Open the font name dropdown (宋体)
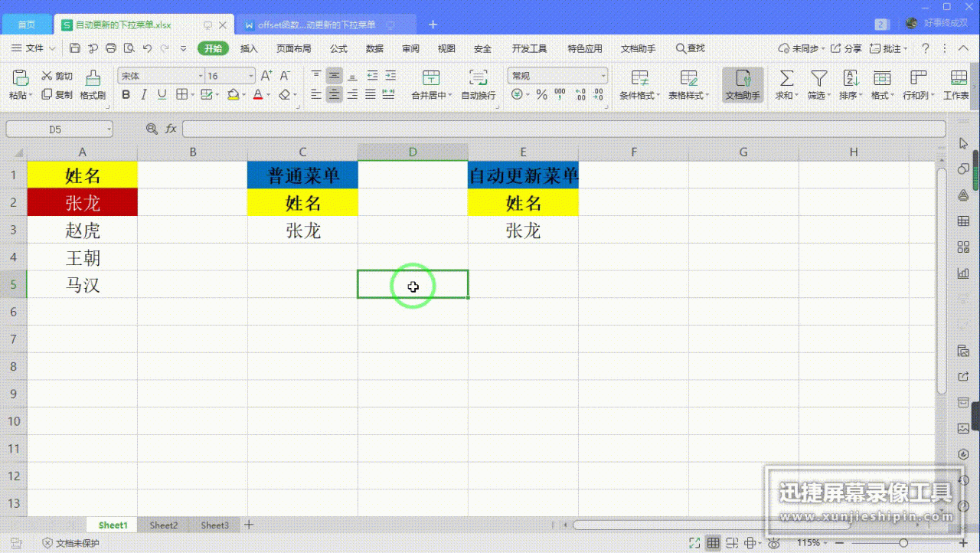Image resolution: width=980 pixels, height=553 pixels. pyautogui.click(x=201, y=76)
